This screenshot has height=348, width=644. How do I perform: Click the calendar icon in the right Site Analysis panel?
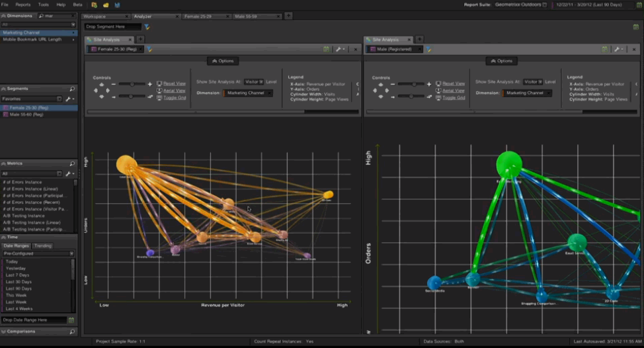(605, 49)
